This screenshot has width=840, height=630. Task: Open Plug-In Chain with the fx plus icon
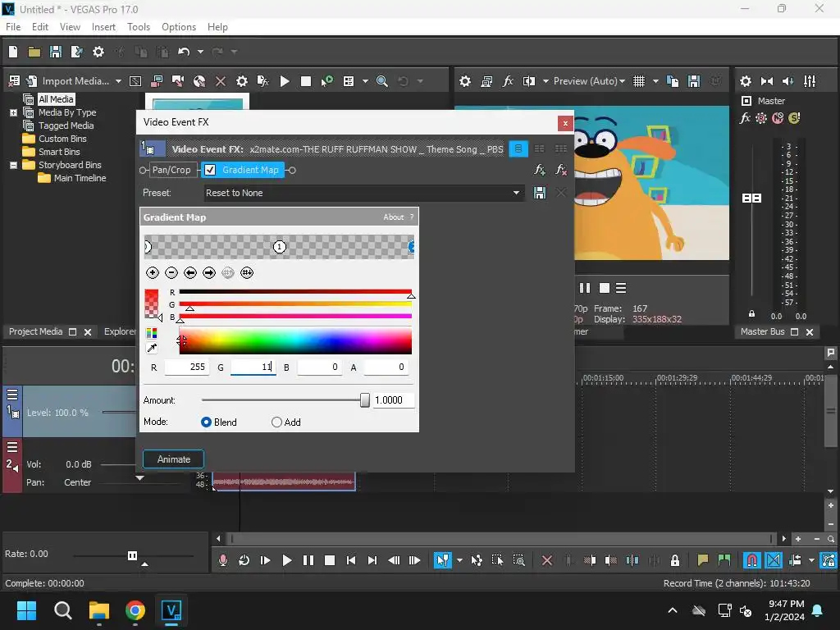click(540, 170)
